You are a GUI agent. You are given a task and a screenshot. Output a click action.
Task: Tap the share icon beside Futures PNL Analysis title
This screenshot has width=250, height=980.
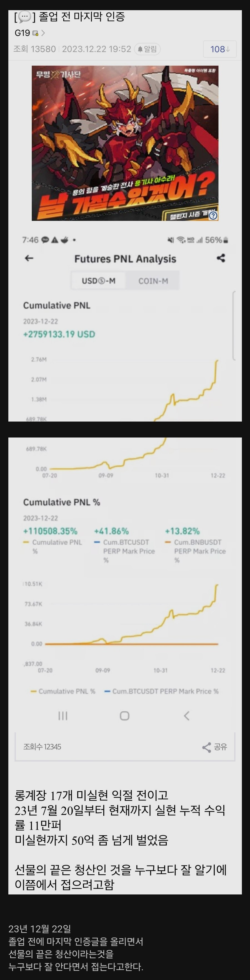[221, 259]
